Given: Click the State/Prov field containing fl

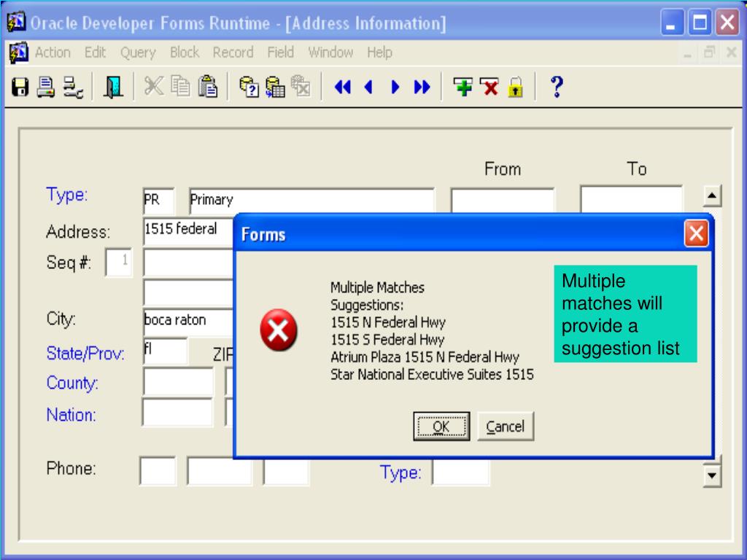Looking at the screenshot, I should point(165,351).
